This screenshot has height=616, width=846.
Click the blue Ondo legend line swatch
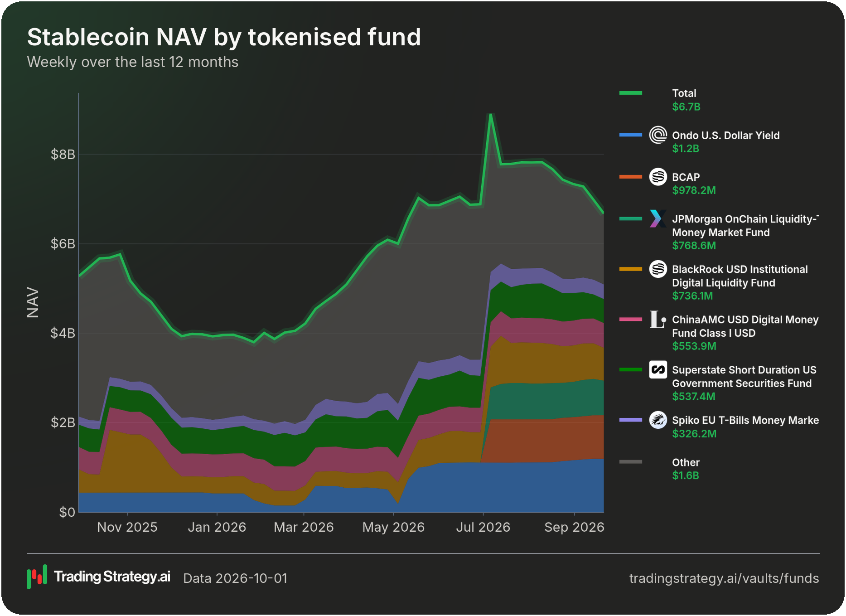[x=631, y=135]
